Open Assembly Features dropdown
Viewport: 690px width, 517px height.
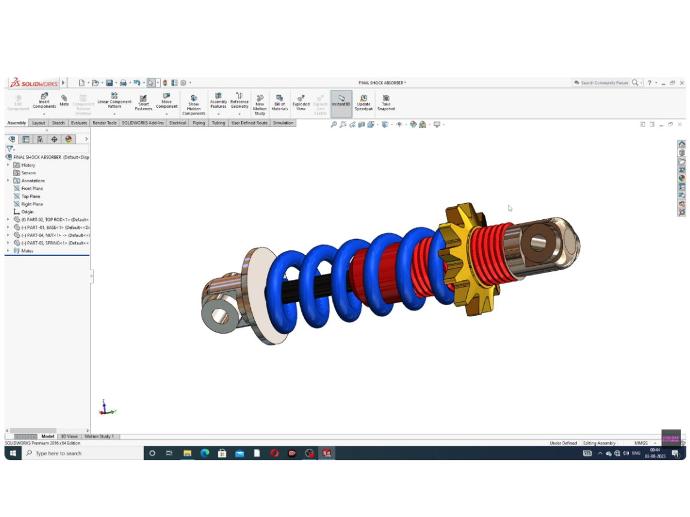pos(218,101)
